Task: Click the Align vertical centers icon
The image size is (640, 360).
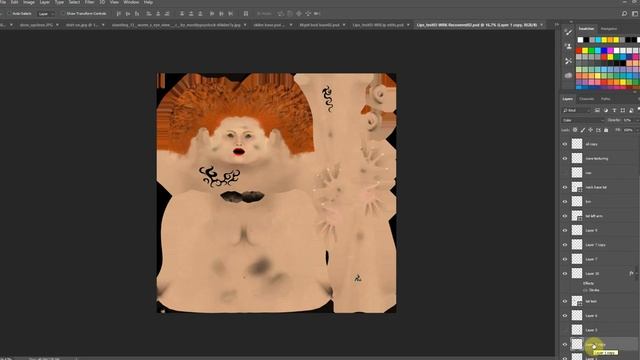Action: coord(128,13)
